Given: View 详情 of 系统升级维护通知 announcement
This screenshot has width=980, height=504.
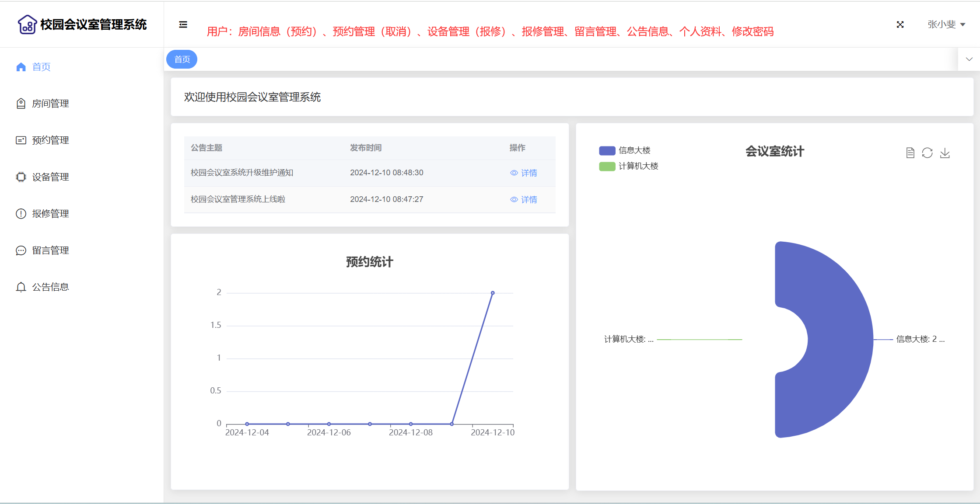Looking at the screenshot, I should point(524,173).
